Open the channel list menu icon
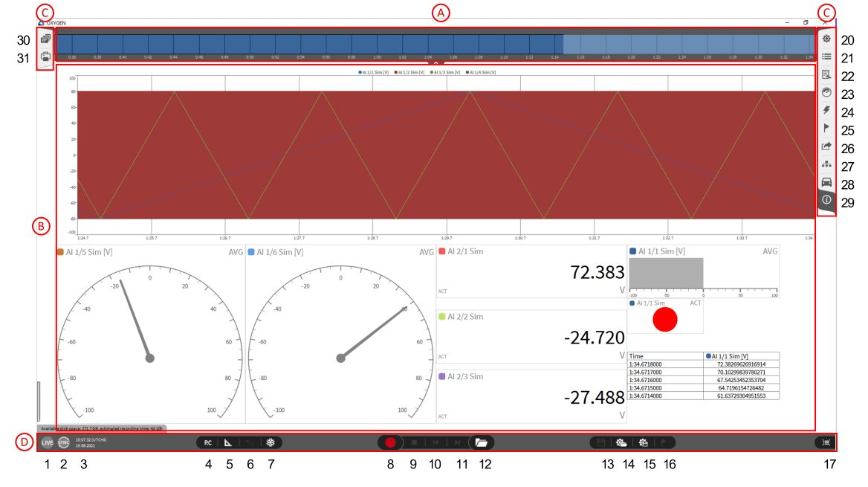 tap(826, 57)
